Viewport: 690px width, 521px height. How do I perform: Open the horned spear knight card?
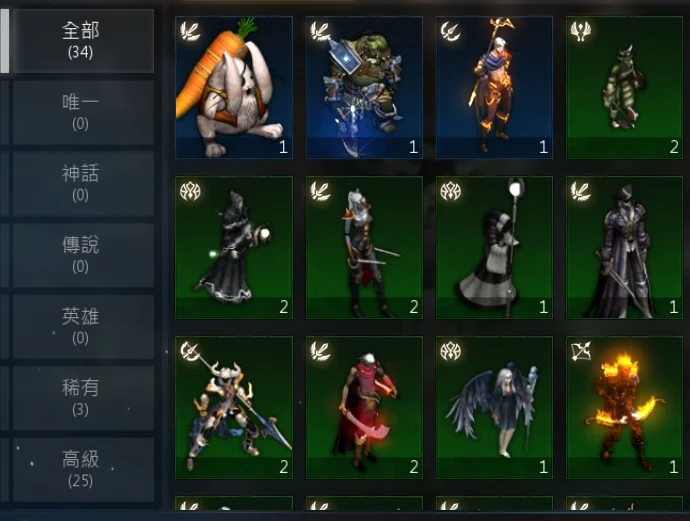(234, 407)
